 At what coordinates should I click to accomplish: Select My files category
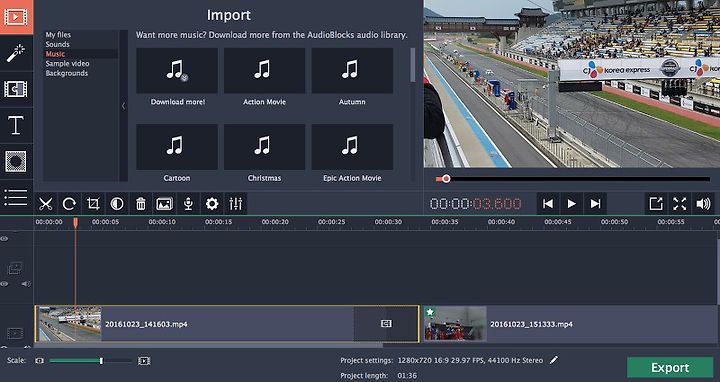[58, 35]
